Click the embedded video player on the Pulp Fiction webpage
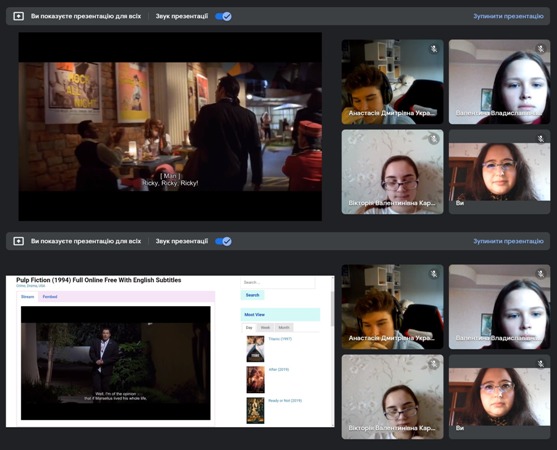 coord(115,363)
